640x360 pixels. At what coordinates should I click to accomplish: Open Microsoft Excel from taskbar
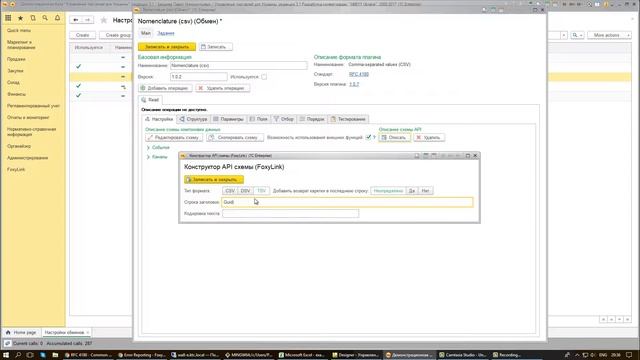pyautogui.click(x=302, y=355)
